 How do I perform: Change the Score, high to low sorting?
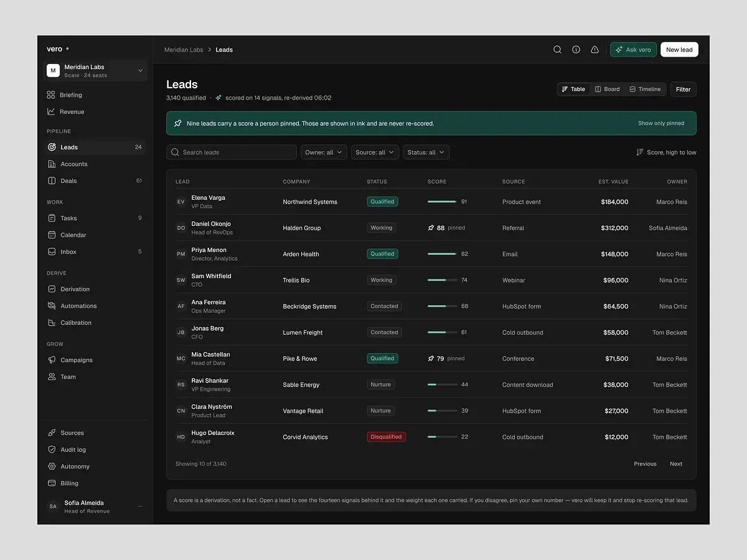click(666, 152)
